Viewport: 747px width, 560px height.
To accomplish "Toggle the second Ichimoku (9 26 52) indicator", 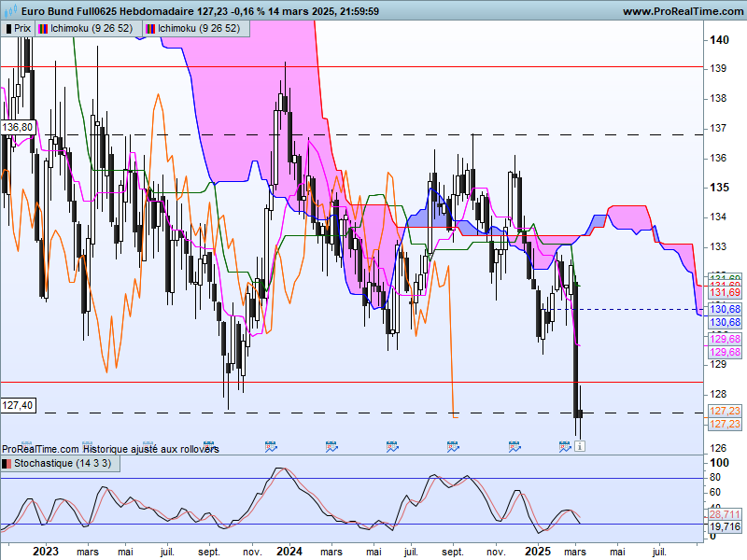I will 196,29.
